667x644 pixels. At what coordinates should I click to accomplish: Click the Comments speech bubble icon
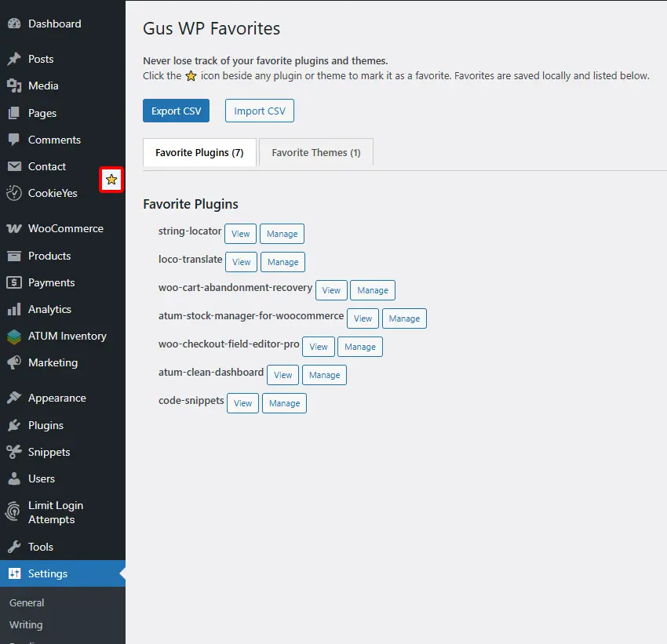tap(13, 140)
